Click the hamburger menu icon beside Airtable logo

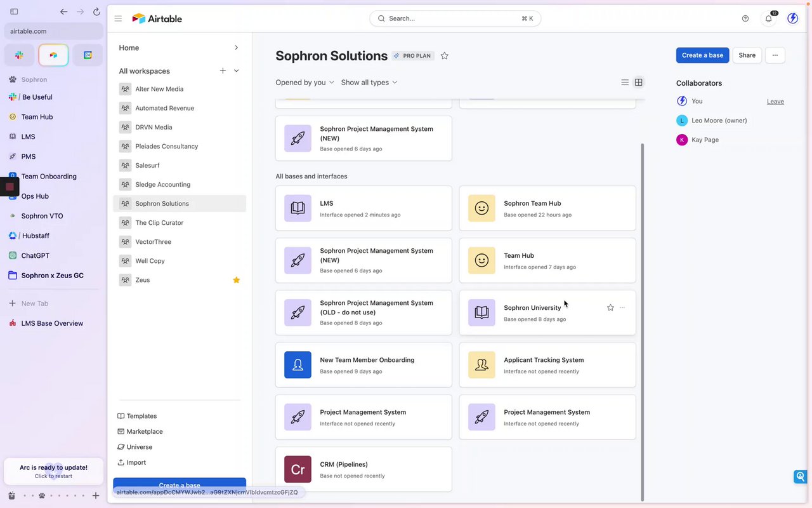tap(118, 18)
